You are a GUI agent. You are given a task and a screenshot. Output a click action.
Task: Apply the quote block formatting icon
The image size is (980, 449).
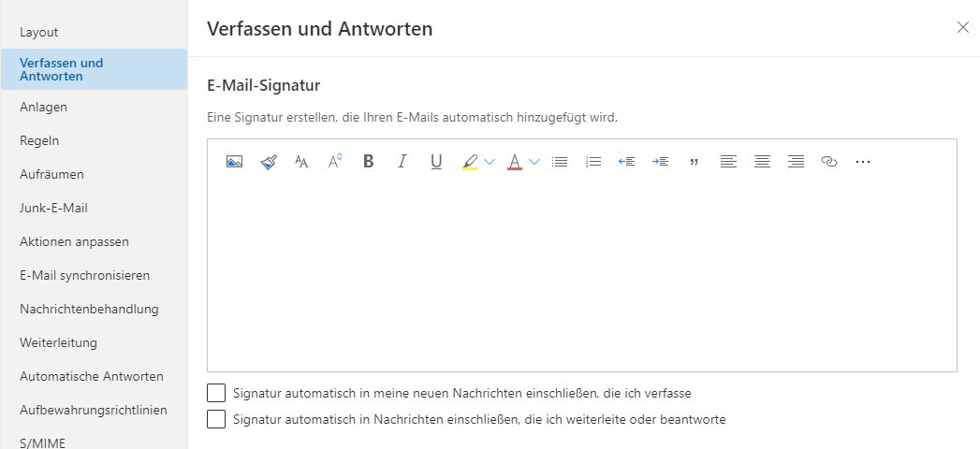tap(695, 162)
